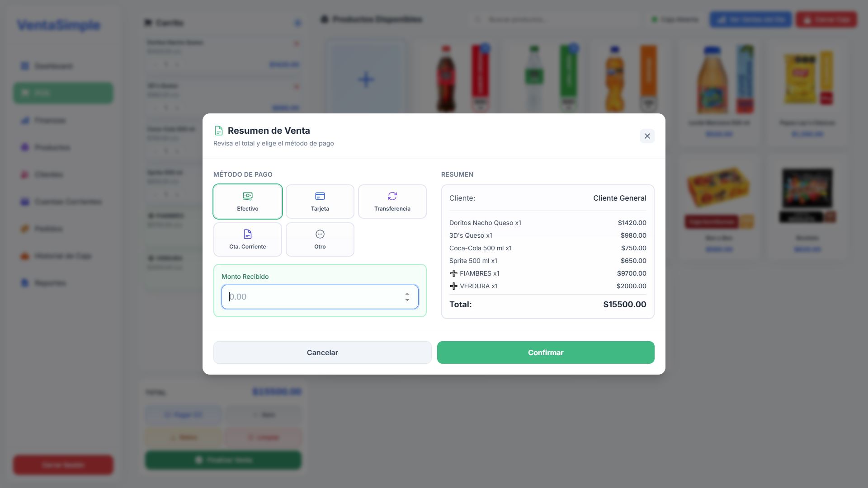The height and width of the screenshot is (488, 868).
Task: Cancel the sale summary dialog
Action: coord(322,352)
